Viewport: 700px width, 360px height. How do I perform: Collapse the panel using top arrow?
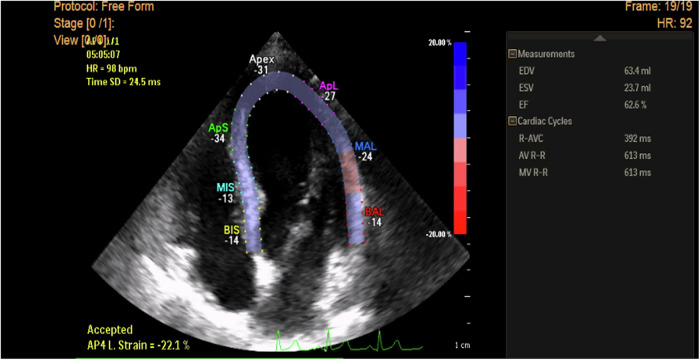coord(600,38)
